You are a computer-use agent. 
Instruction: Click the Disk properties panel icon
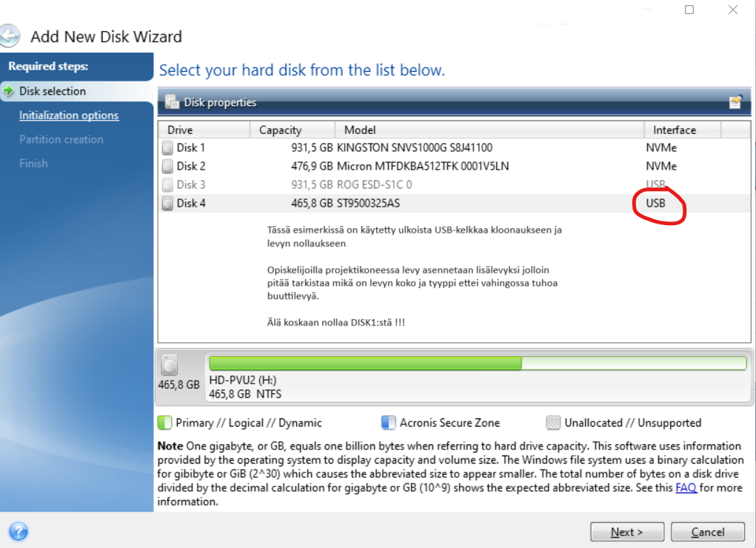point(172,101)
